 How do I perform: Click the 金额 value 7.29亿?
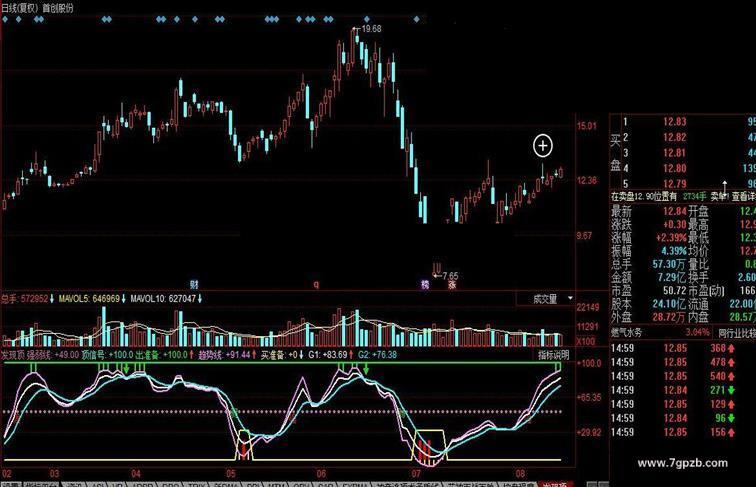point(672,278)
